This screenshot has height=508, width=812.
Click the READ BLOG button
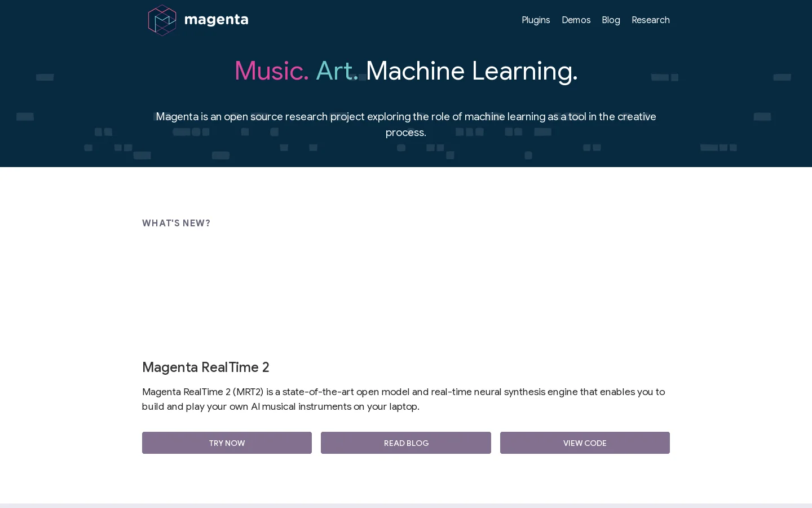coord(406,443)
